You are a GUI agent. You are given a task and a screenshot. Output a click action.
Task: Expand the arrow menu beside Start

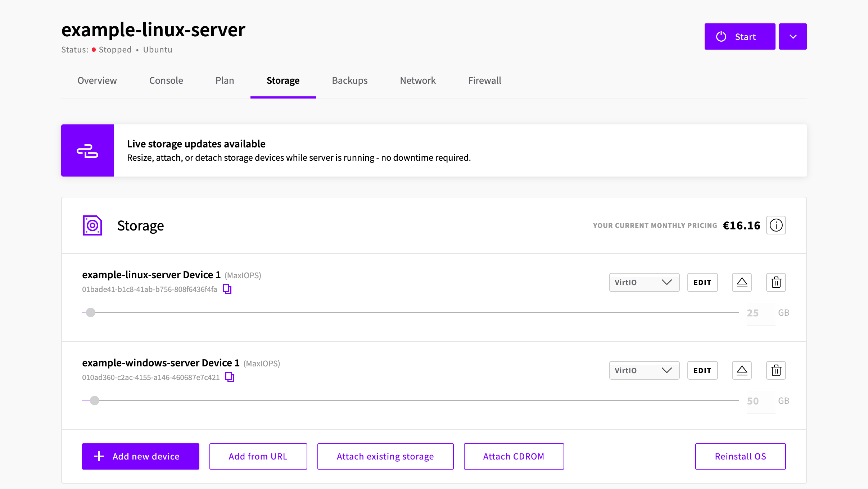point(793,36)
